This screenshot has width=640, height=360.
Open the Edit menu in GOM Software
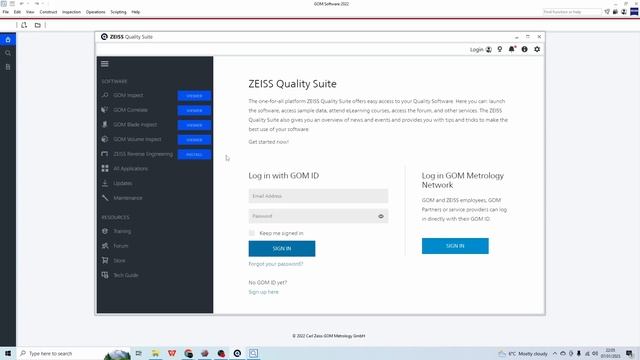(x=17, y=12)
